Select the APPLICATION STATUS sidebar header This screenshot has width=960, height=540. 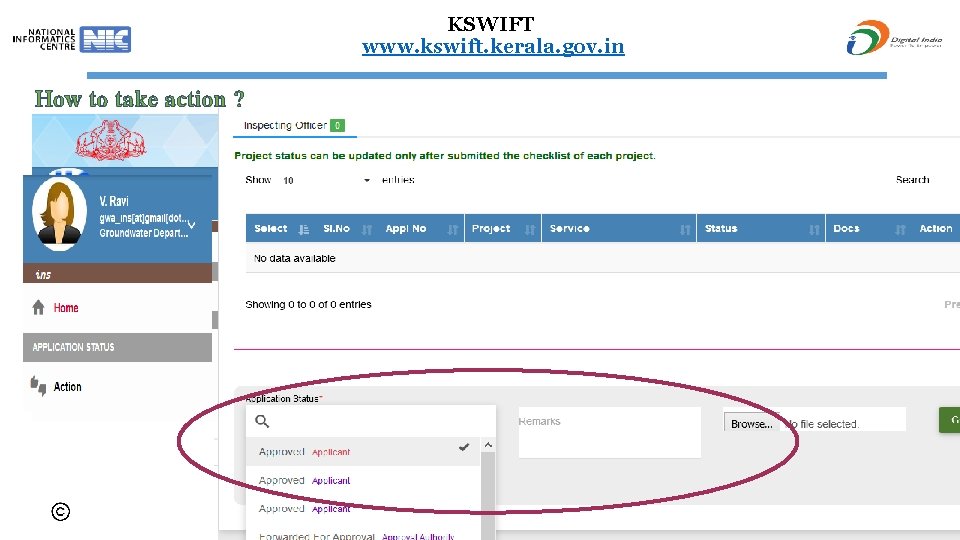pyautogui.click(x=118, y=347)
